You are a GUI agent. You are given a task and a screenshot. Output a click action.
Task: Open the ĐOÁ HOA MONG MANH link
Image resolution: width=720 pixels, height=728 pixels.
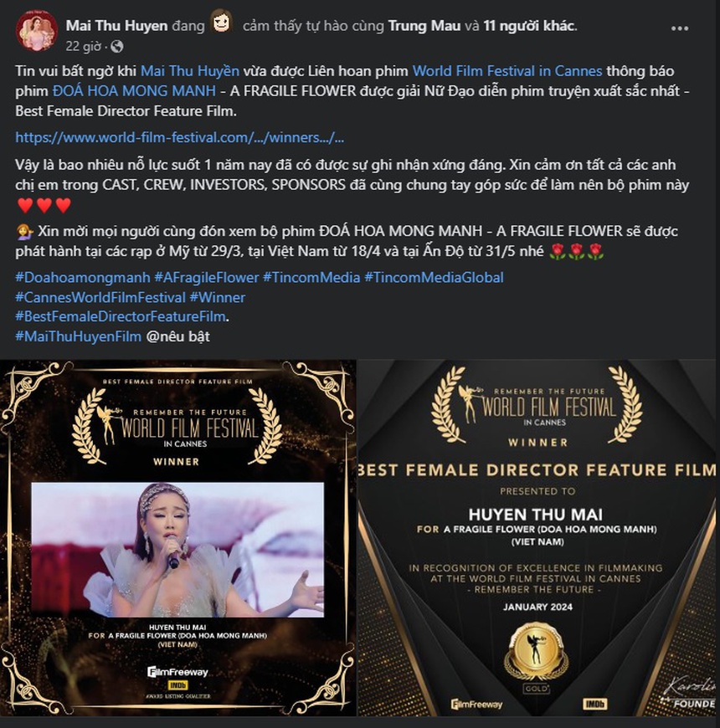point(134,91)
